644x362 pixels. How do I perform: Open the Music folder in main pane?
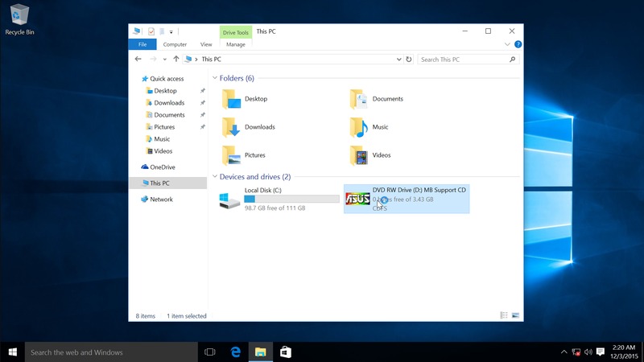tap(379, 127)
